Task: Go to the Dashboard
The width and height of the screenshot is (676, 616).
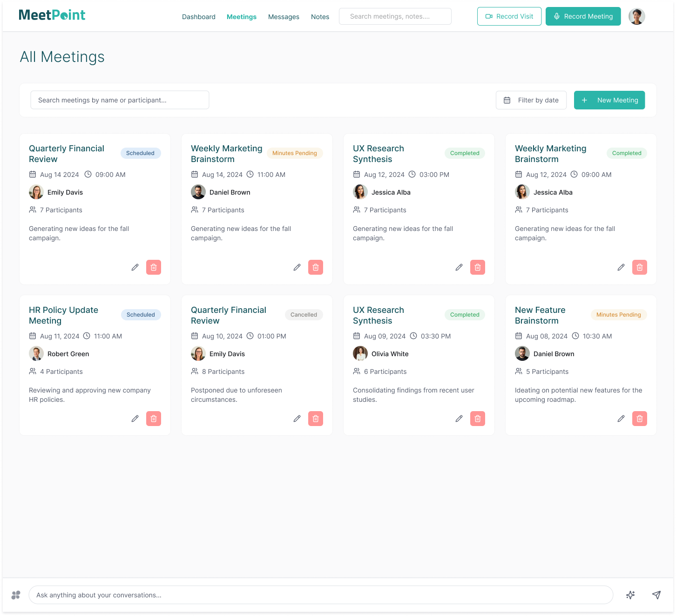Action: click(198, 17)
